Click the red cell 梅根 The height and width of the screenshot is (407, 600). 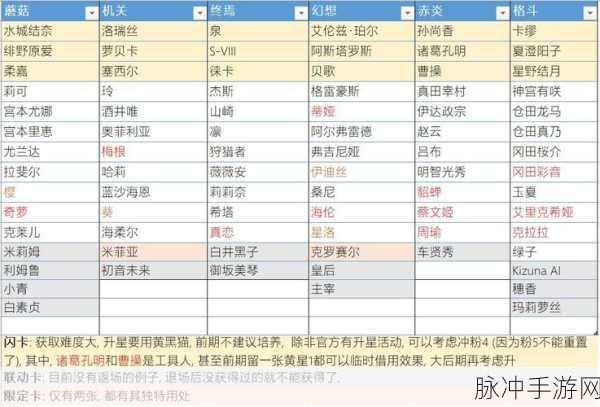153,152
